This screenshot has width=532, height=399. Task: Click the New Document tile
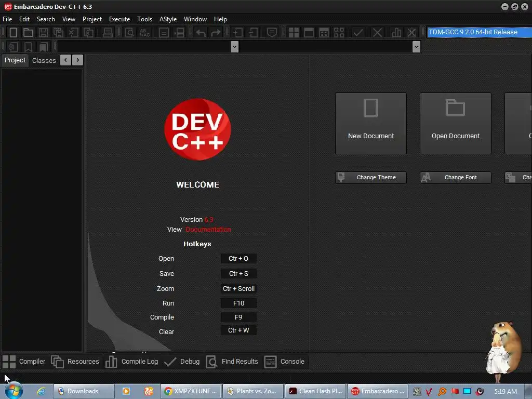tap(371, 124)
